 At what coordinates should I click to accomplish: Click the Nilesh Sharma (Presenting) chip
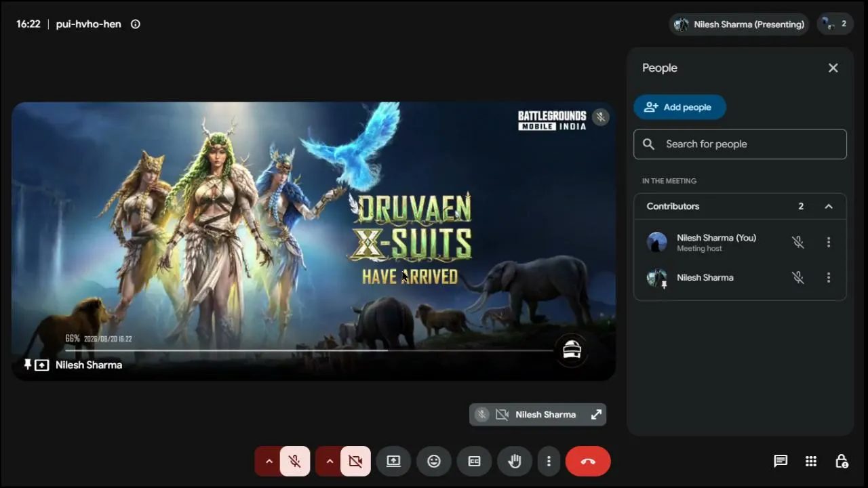739,24
